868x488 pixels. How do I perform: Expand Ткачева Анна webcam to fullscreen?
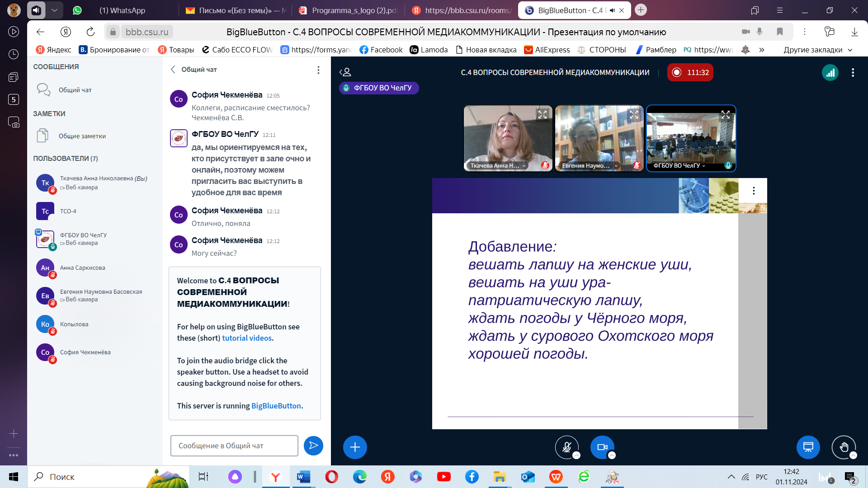[x=542, y=115]
